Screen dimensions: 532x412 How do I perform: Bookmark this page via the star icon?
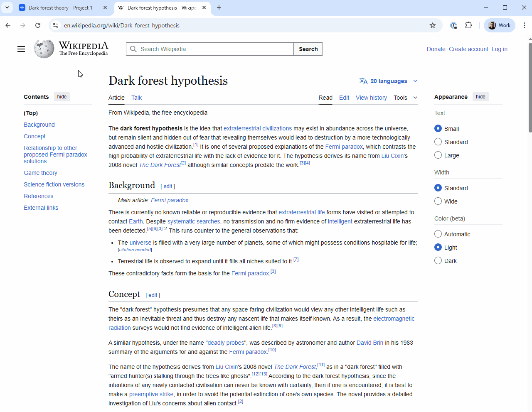(432, 25)
